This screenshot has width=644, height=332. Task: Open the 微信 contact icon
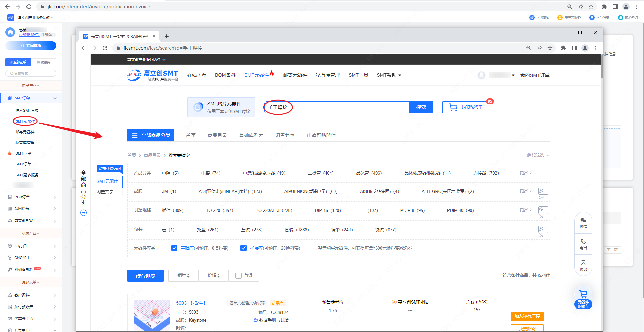click(x=583, y=221)
